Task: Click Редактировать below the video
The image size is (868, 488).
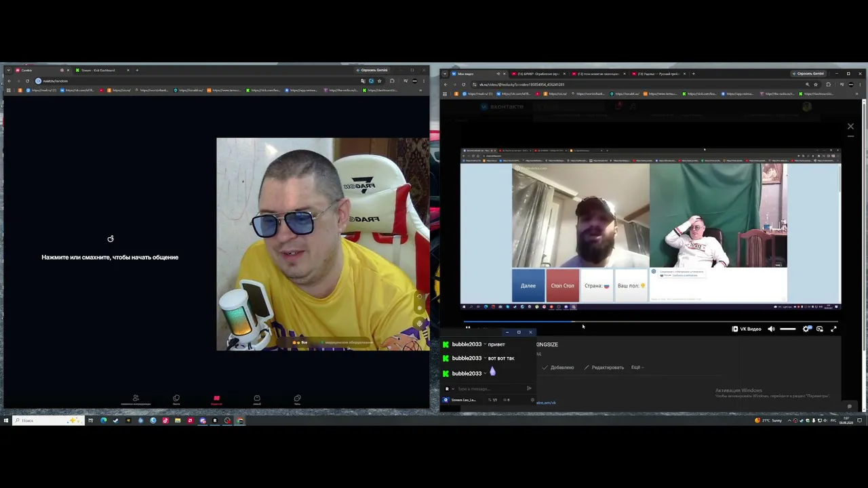Action: 604,367
